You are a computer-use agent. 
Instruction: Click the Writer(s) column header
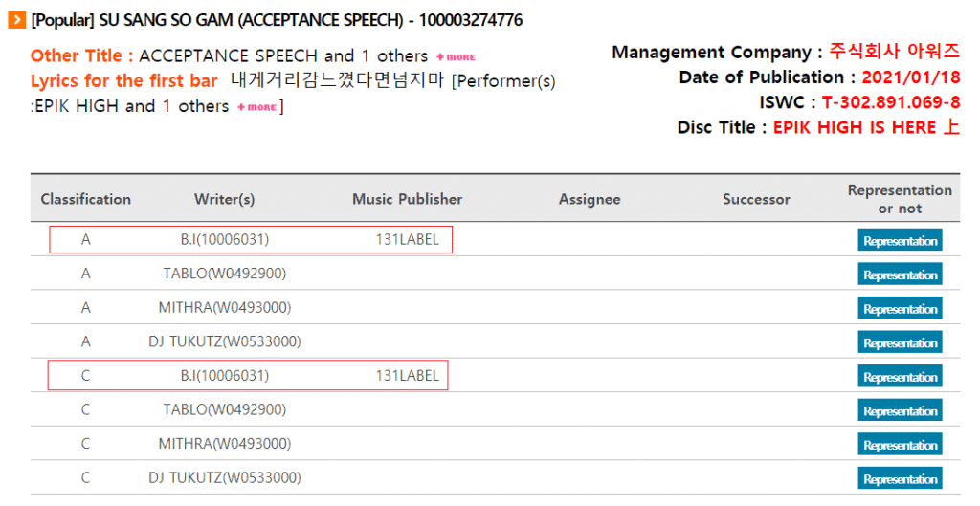coord(224,199)
